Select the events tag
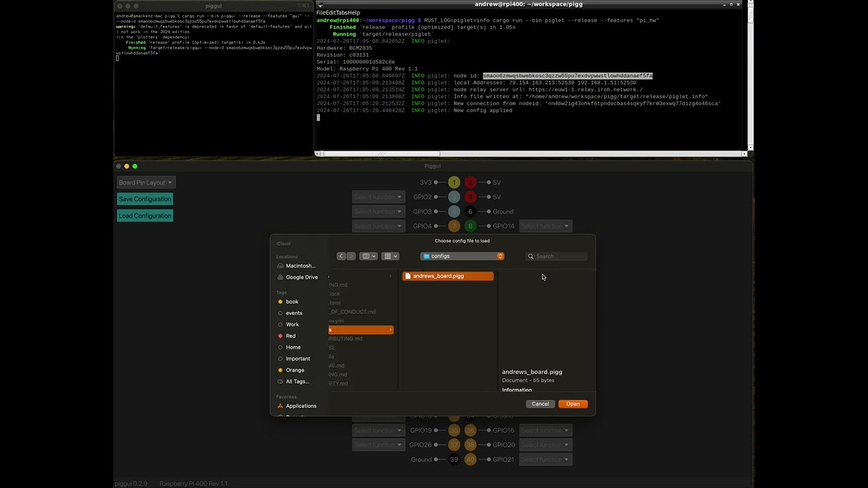868x488 pixels. 290,313
